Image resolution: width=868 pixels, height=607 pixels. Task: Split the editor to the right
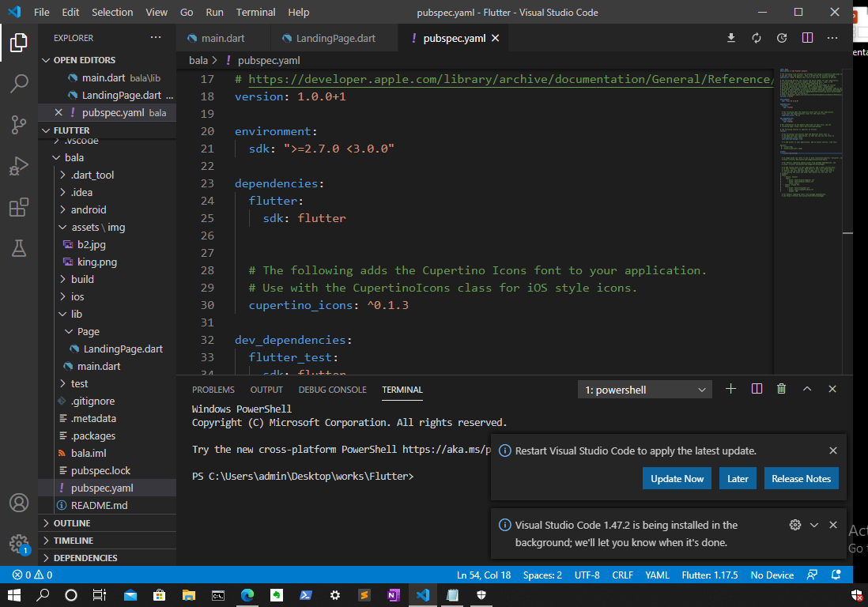807,38
